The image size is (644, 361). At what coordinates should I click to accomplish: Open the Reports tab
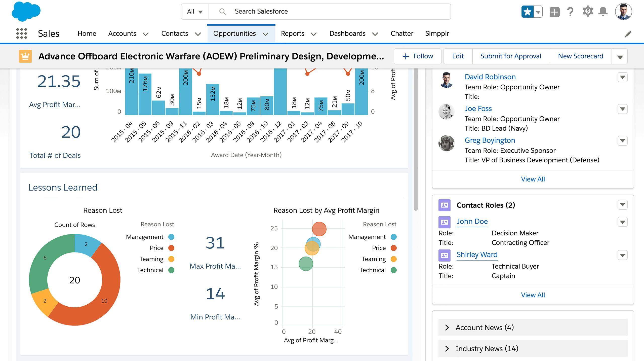293,33
